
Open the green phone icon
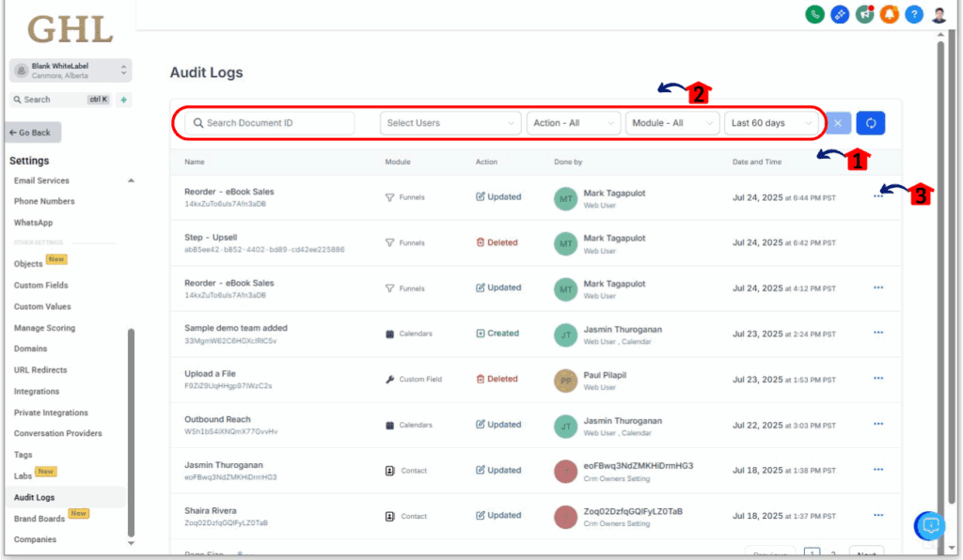[x=814, y=14]
